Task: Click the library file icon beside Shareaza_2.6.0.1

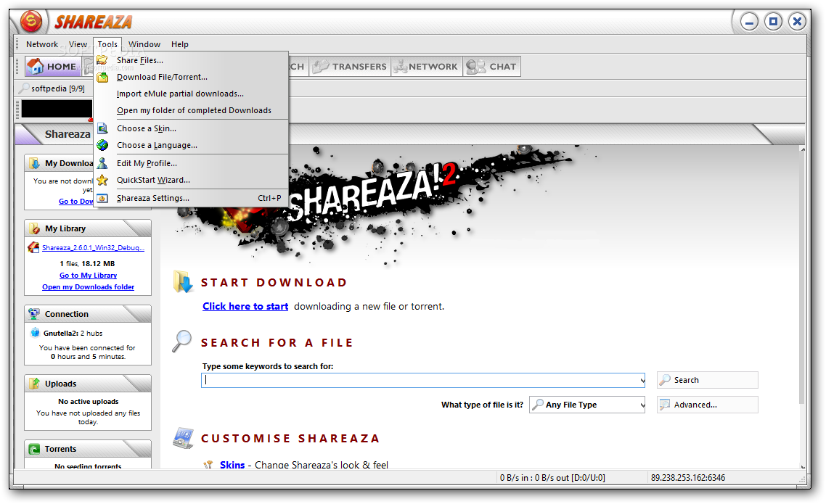Action: (33, 247)
